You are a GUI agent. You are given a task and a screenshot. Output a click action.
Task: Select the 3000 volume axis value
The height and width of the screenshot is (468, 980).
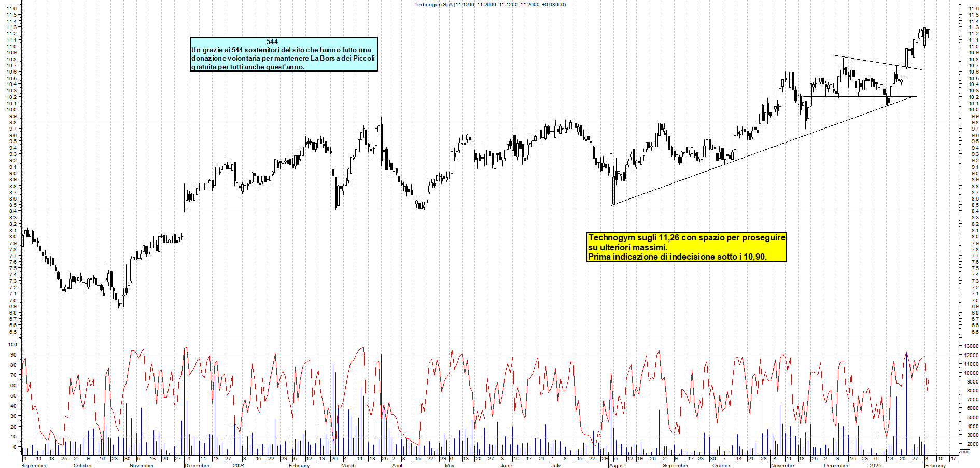tap(972, 434)
